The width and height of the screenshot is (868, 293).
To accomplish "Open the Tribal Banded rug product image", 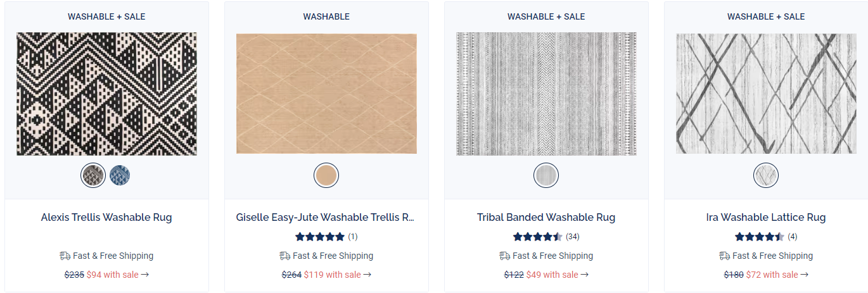I will (x=546, y=94).
